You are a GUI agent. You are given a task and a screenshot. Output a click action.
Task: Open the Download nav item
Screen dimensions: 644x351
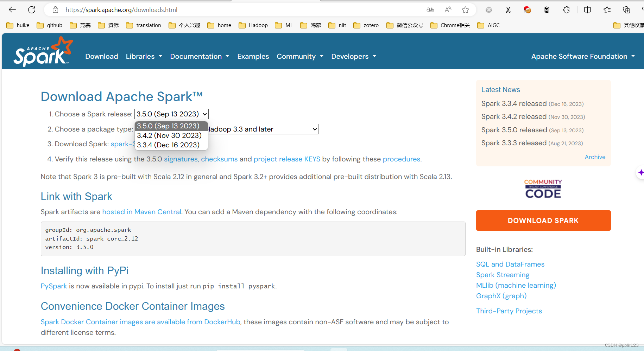[102, 56]
